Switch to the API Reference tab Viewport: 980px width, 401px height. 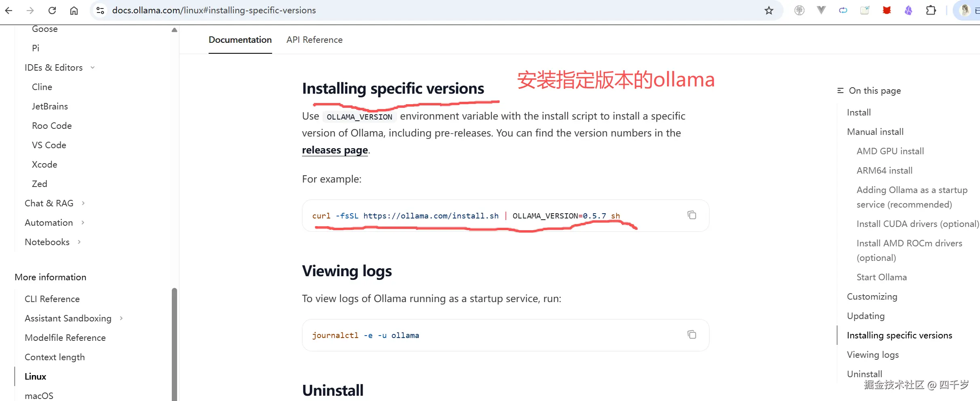click(315, 40)
